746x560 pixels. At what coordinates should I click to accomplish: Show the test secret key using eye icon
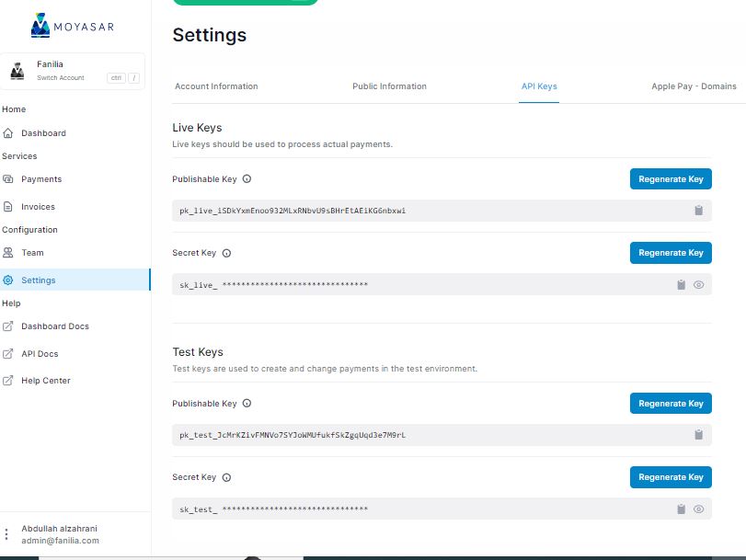click(x=699, y=509)
